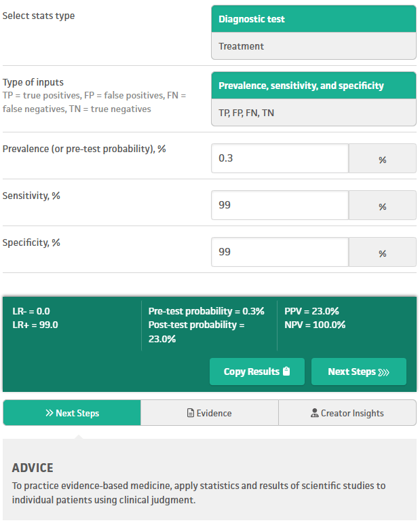Image resolution: width=420 pixels, height=523 pixels.
Task: Click the double-arrow icon on Next Steps tab
Action: click(50, 413)
